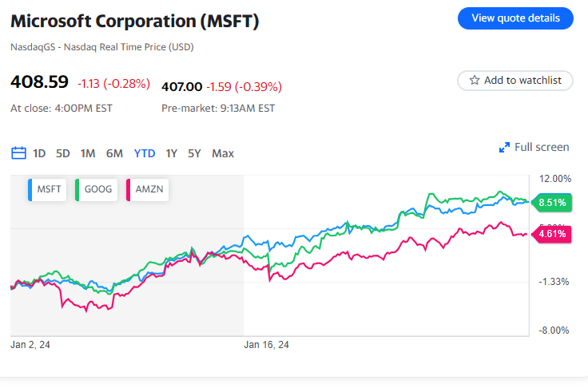
Task: Click the Microsoft Corporation (MSFT) heading
Action: coord(134,22)
